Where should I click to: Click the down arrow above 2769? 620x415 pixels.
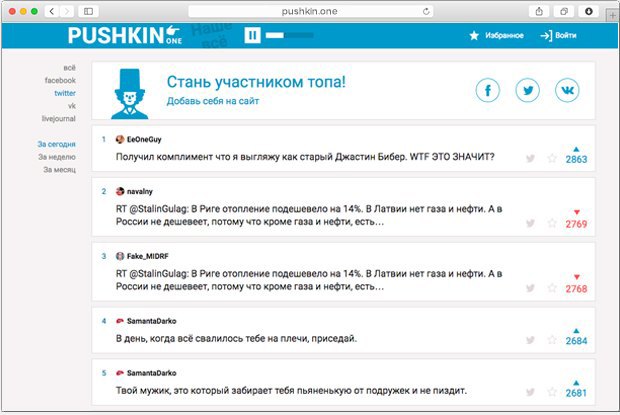[x=577, y=212]
